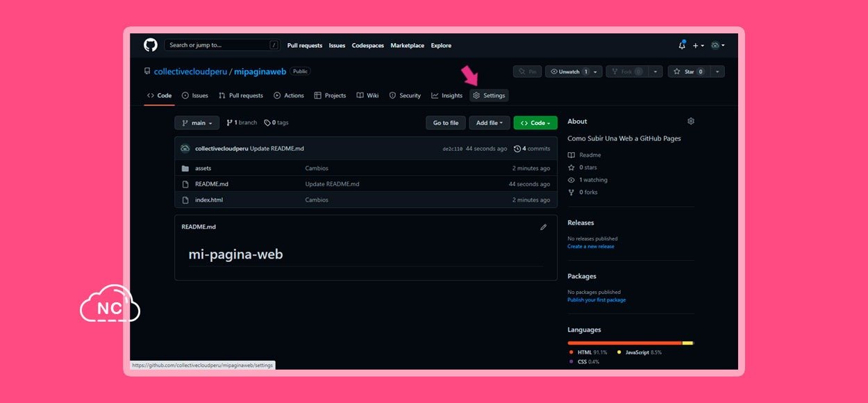Open the Security tab
The width and height of the screenshot is (868, 403).
tap(405, 95)
